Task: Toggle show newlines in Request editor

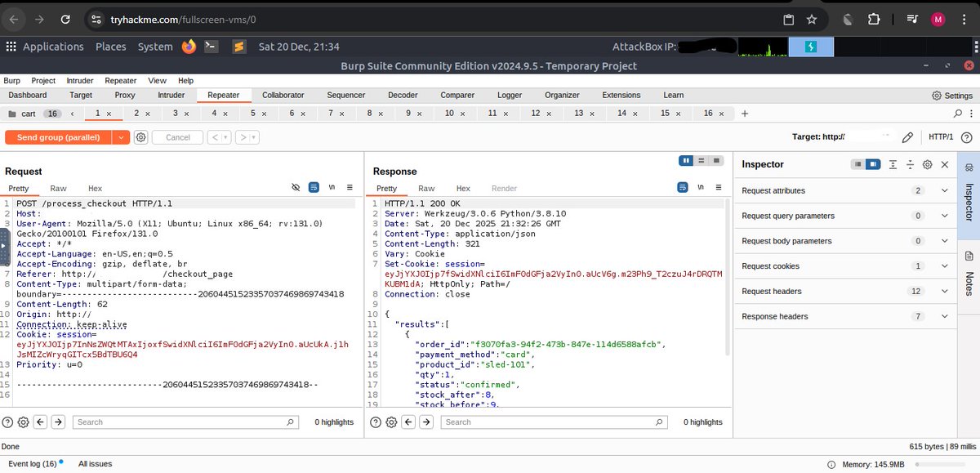Action: [x=332, y=188]
